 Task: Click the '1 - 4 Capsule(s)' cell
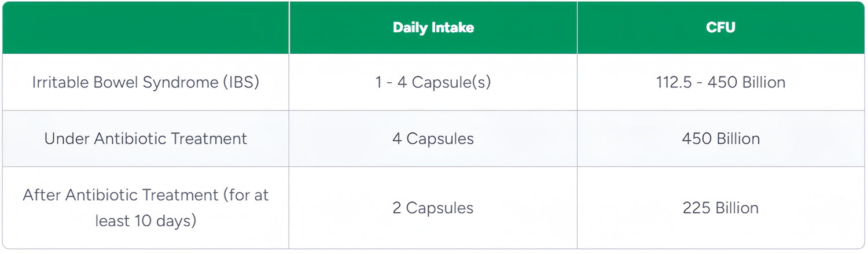433,82
